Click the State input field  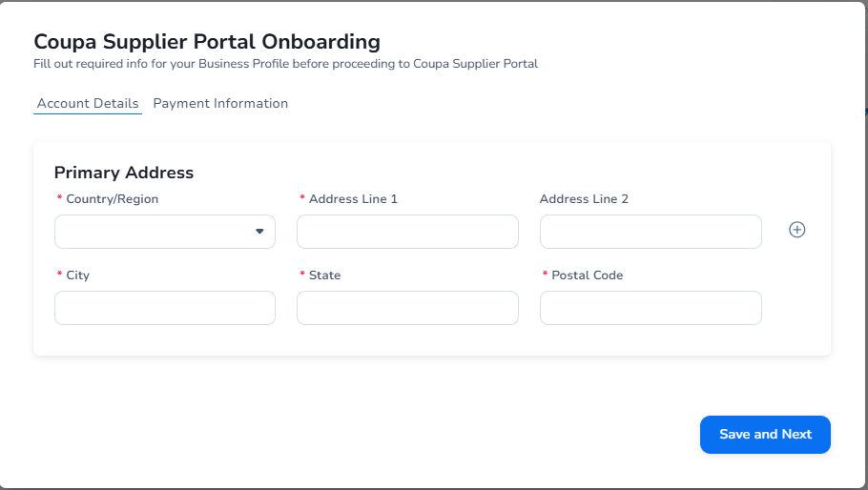[407, 308]
